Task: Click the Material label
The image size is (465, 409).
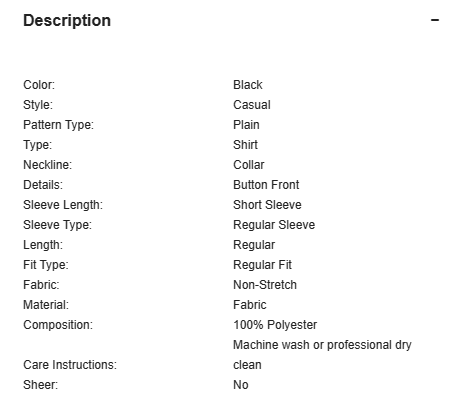Action: click(x=46, y=305)
